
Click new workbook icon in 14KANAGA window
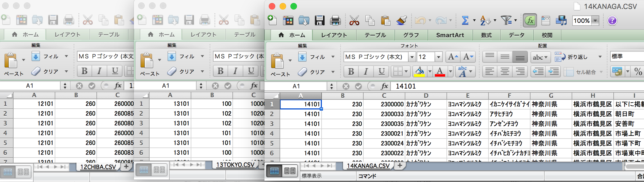[x=272, y=20]
